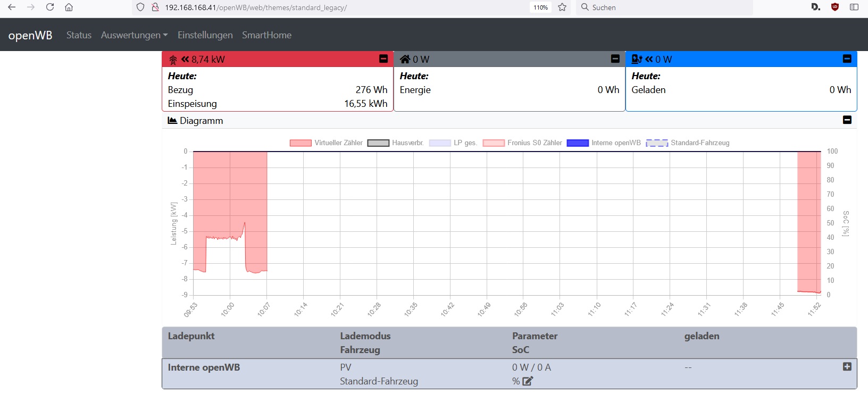The width and height of the screenshot is (868, 402).
Task: Expand the Interne openWB charge point row
Action: 847,367
